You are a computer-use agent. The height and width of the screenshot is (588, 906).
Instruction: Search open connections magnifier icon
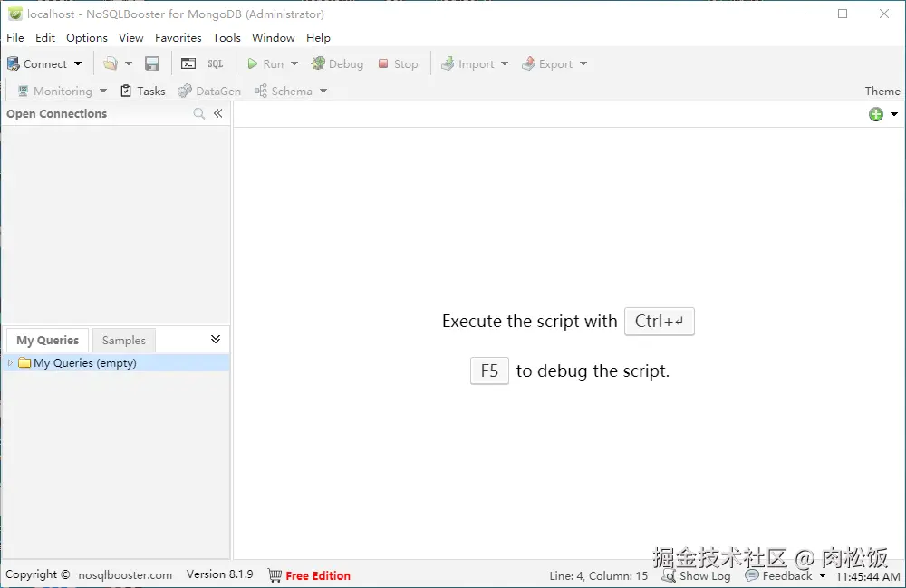(198, 114)
